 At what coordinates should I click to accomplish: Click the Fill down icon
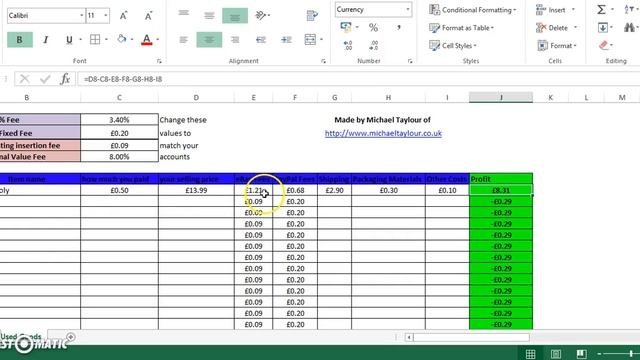[x=603, y=27]
